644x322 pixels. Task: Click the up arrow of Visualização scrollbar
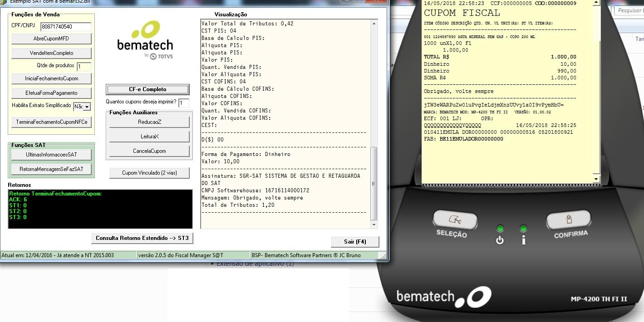(x=374, y=24)
